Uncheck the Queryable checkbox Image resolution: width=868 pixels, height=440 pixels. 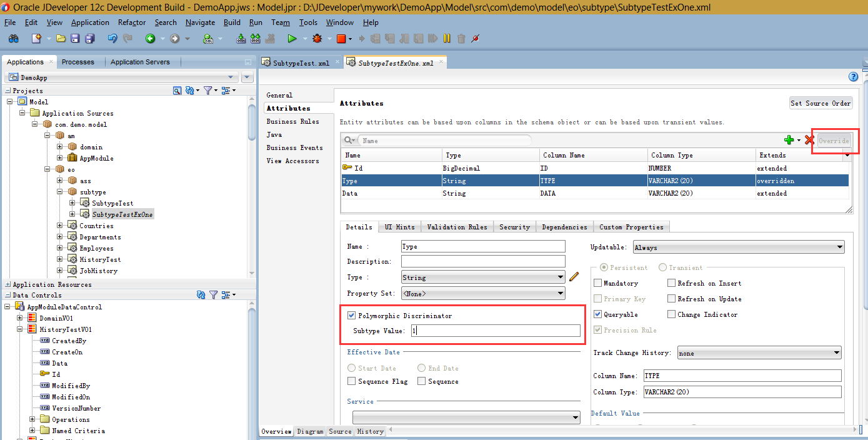[x=598, y=314]
